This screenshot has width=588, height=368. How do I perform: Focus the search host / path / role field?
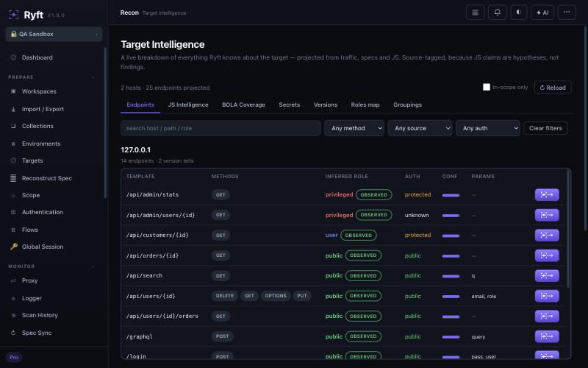220,128
